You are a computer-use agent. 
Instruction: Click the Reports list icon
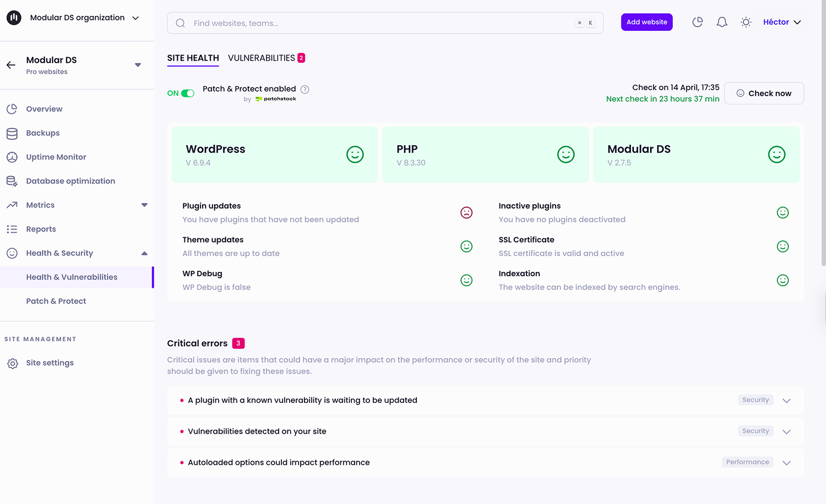click(12, 229)
